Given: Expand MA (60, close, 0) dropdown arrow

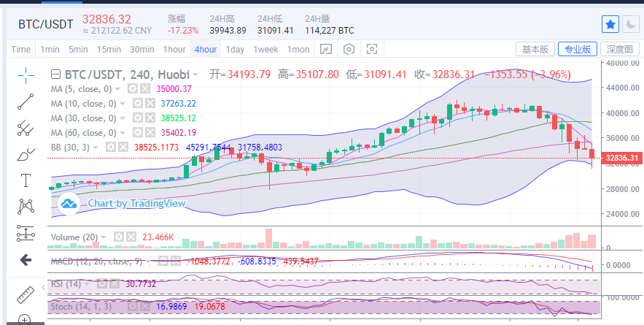Looking at the screenshot, I should click(x=123, y=133).
